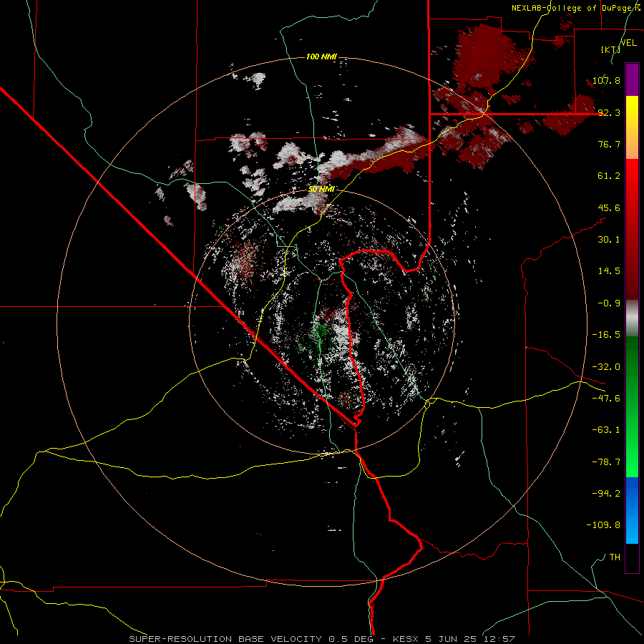Select the -63.1 value on velocity scale
This screenshot has width=644, height=644.
pos(606,430)
